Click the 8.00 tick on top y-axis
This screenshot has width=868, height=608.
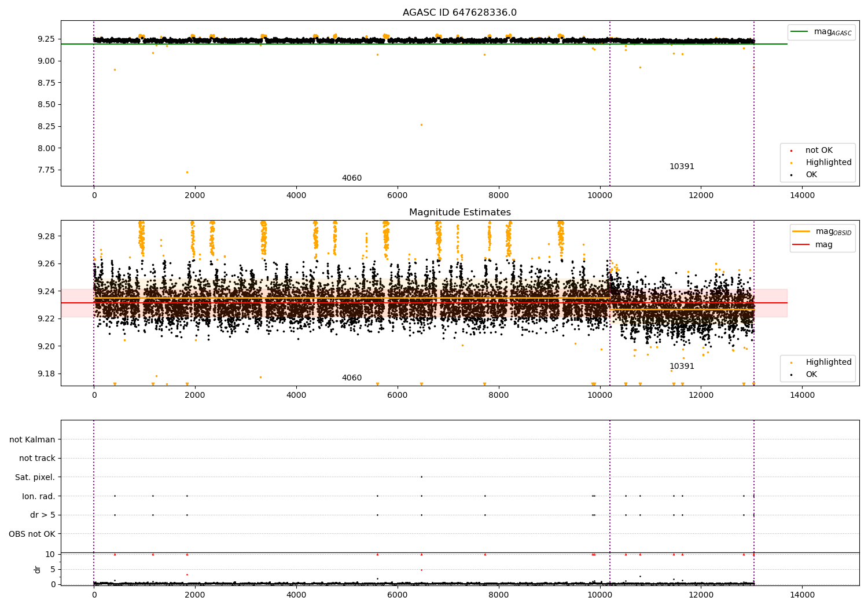point(46,148)
